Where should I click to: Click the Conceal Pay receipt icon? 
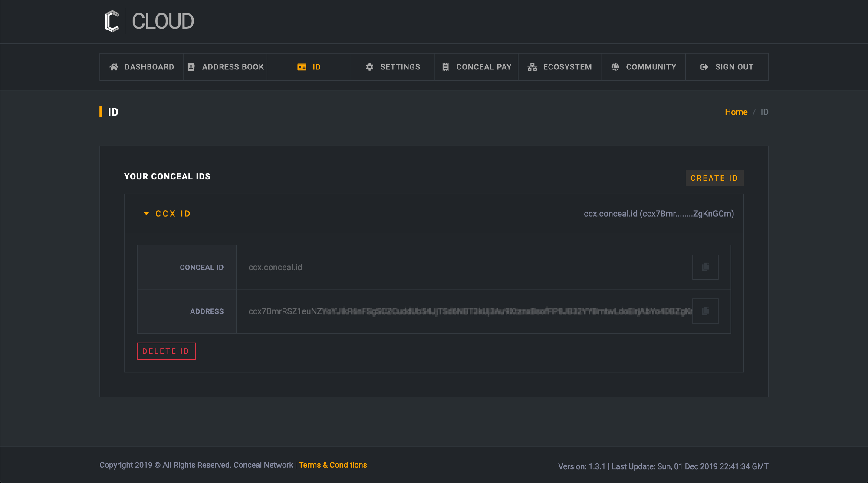coord(445,67)
